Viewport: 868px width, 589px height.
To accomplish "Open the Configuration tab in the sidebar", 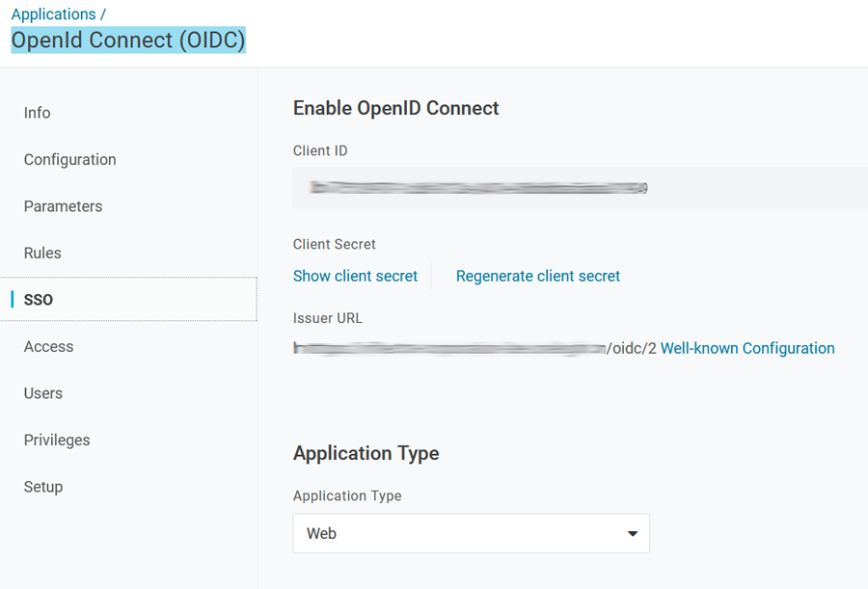I will tap(69, 160).
